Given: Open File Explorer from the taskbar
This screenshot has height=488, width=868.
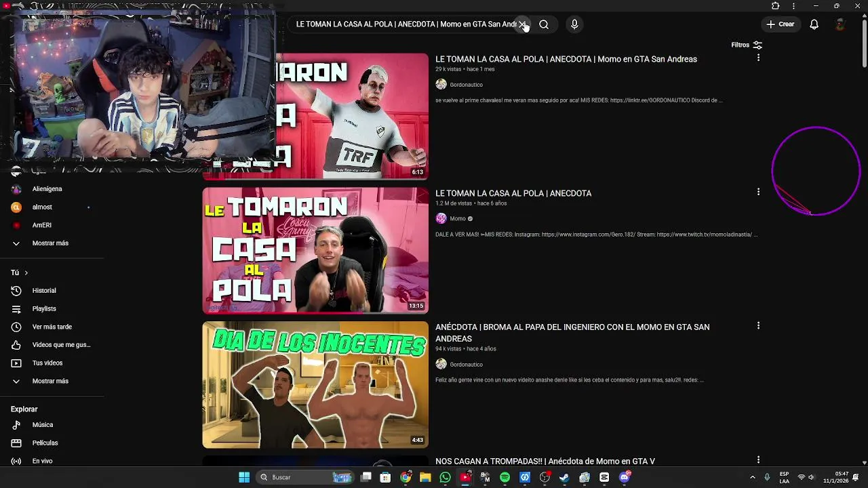Looking at the screenshot, I should pyautogui.click(x=425, y=477).
